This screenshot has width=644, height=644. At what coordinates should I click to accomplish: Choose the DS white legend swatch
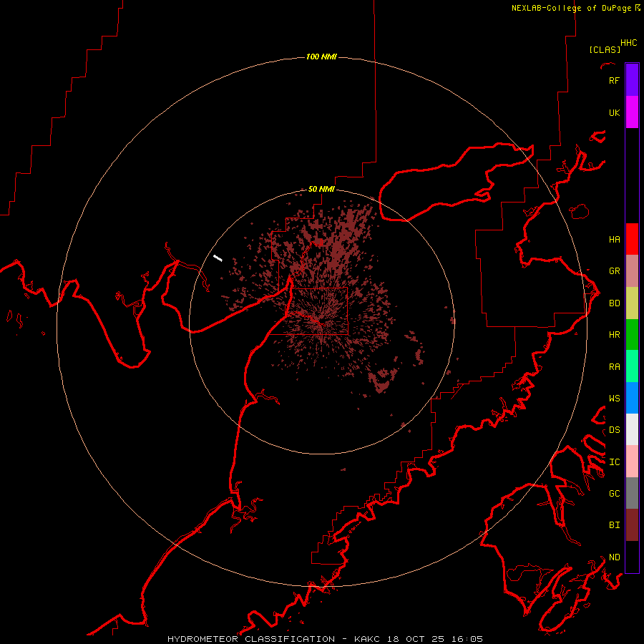pos(632,429)
